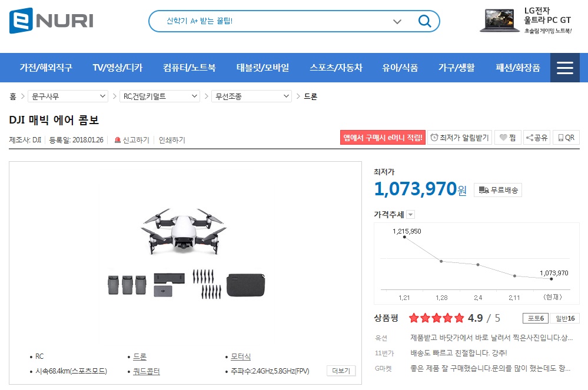This screenshot has height=390, width=588.
Task: Open the 패션/화장품 menu
Action: coord(517,68)
